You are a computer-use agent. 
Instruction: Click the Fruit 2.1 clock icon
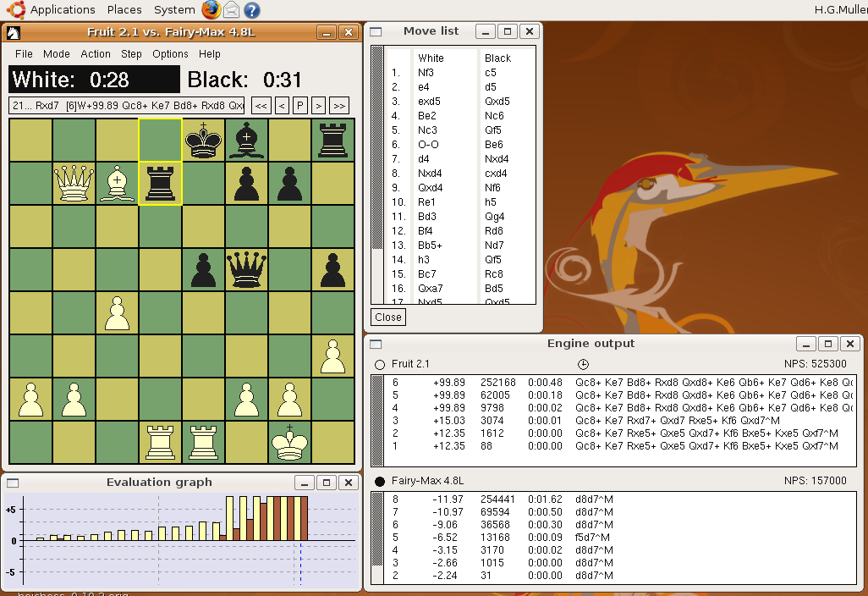[x=583, y=364]
